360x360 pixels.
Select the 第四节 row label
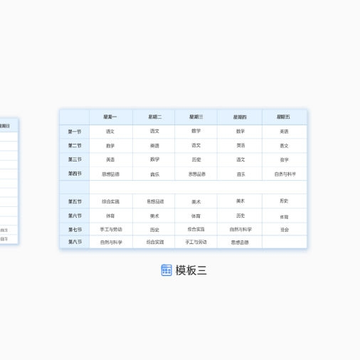pos(75,174)
